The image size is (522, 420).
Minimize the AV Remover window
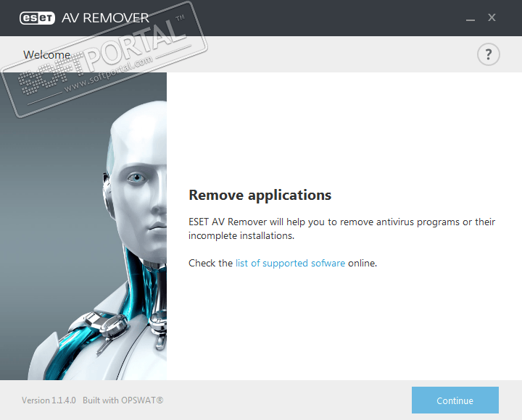pyautogui.click(x=471, y=19)
